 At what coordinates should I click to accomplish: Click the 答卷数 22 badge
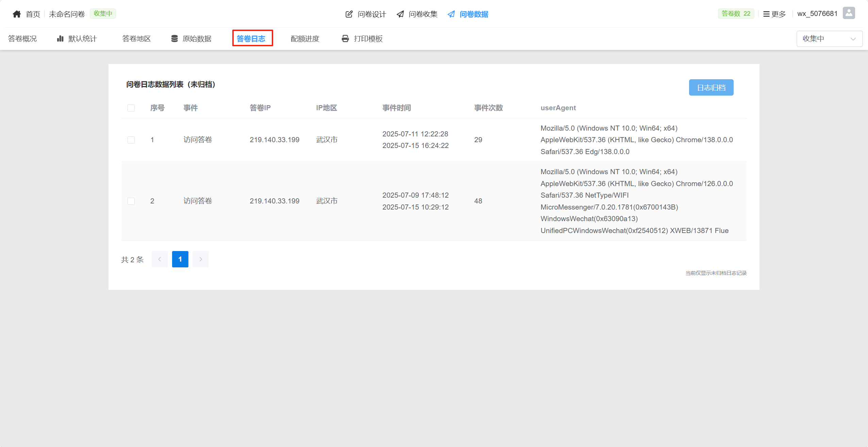(736, 14)
